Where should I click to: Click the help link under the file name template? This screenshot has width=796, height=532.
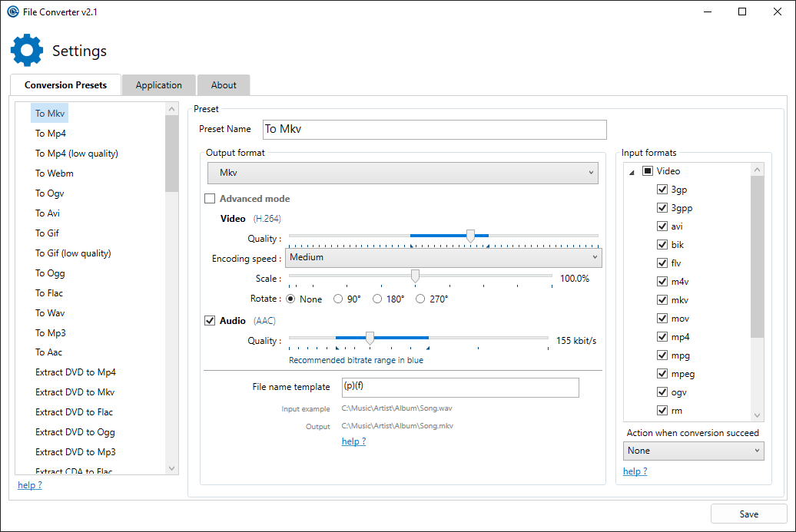[353, 441]
